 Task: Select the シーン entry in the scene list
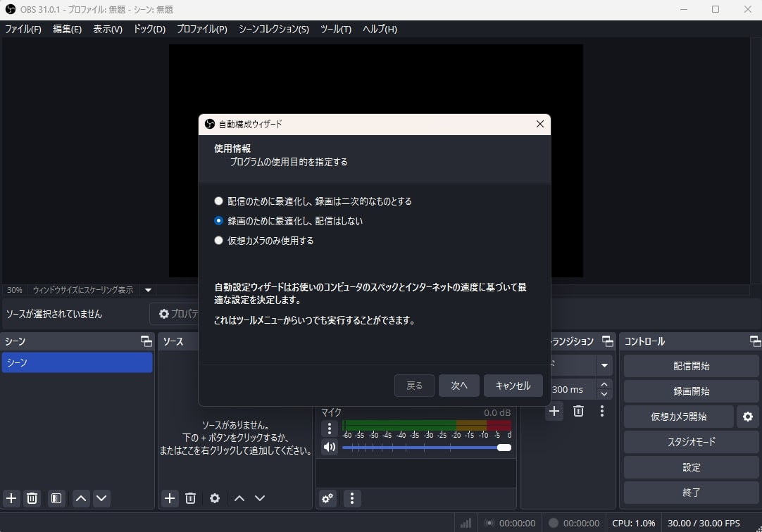coord(77,362)
